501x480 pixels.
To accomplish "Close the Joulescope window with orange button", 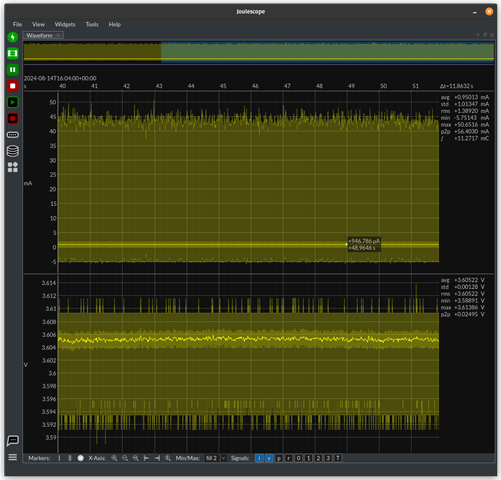I will pos(489,12).
